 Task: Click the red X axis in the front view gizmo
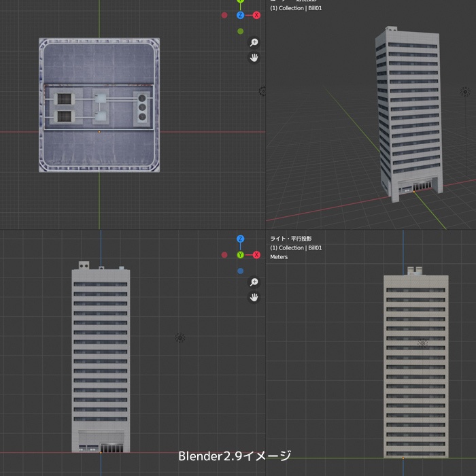click(x=256, y=255)
